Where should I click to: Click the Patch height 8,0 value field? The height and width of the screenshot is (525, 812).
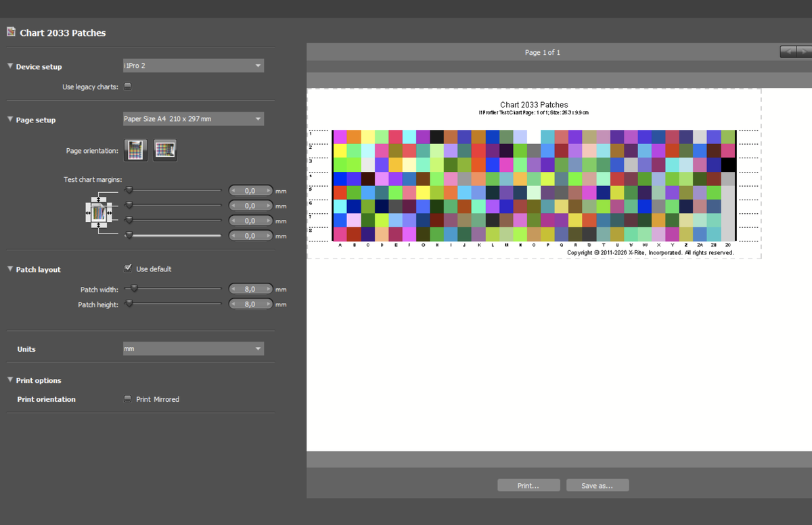coord(251,304)
